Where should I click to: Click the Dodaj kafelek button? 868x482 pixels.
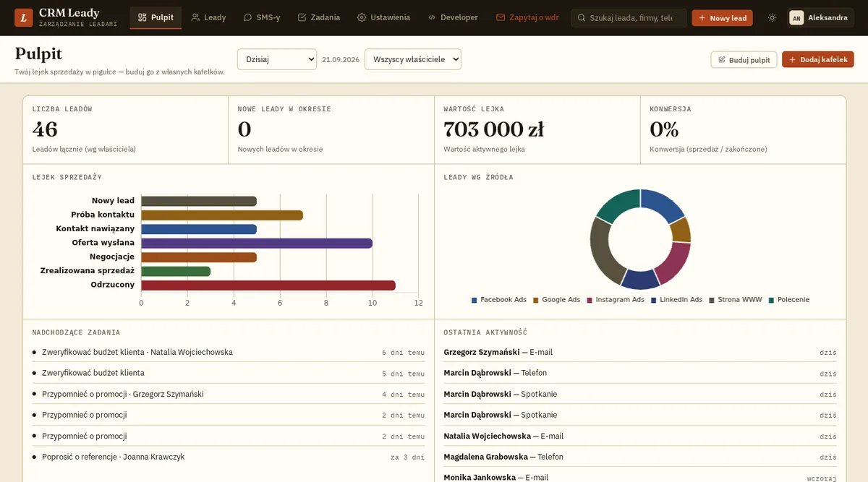[x=818, y=59]
